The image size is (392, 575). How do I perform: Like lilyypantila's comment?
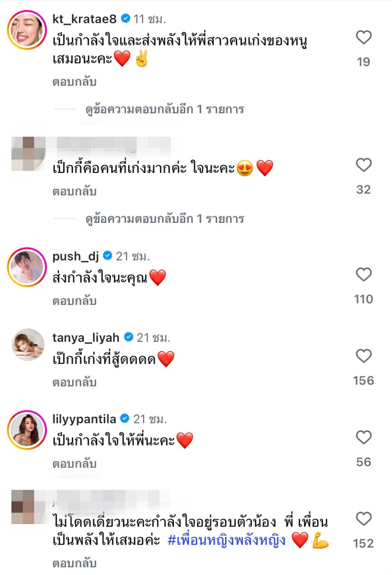[x=364, y=437]
